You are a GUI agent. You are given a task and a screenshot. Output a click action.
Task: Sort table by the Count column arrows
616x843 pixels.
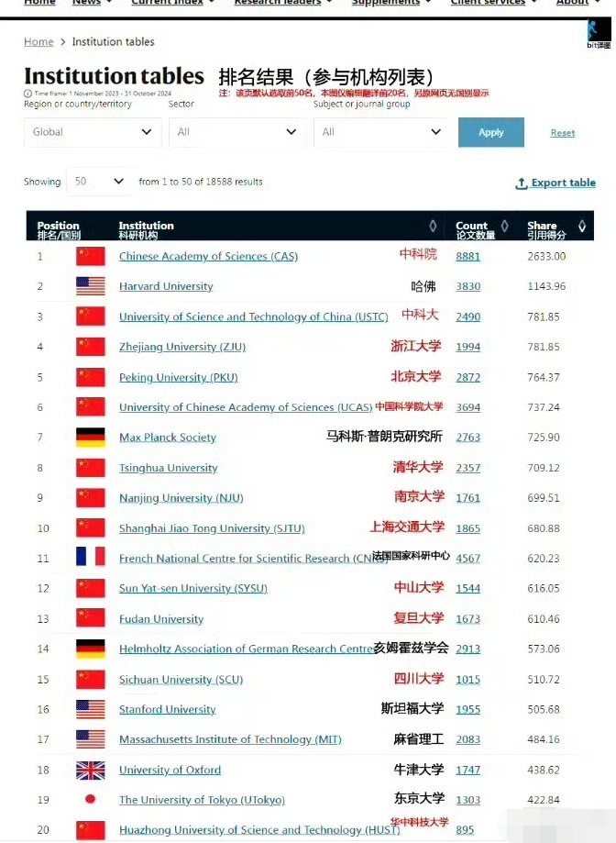[504, 227]
